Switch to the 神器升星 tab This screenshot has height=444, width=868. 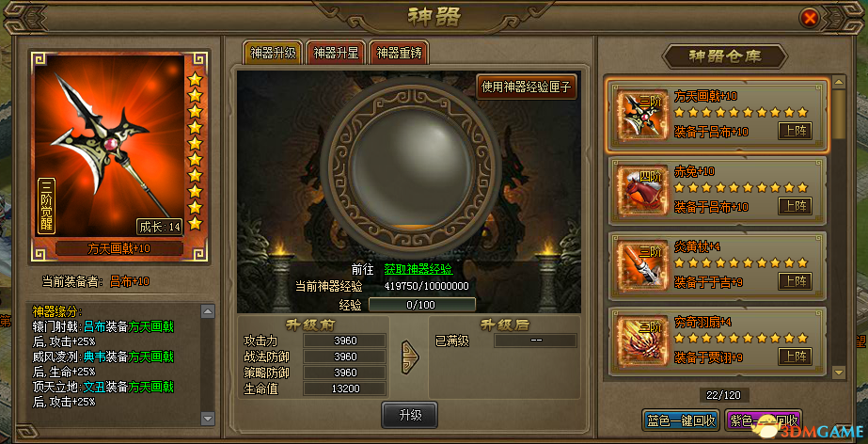(x=336, y=53)
